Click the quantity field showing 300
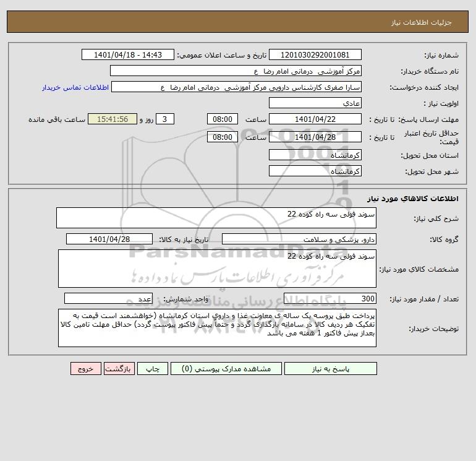Viewport: 476px width, 461px height. 330,298
